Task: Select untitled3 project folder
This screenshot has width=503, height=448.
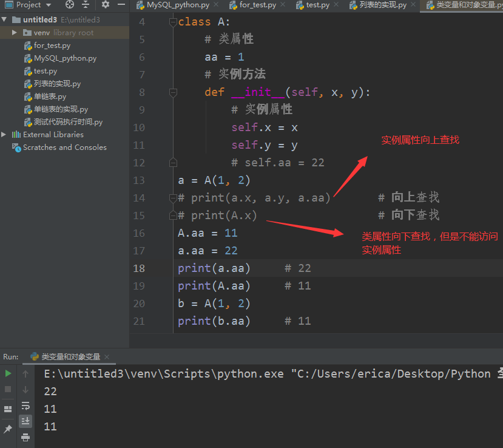Action: pyautogui.click(x=40, y=20)
